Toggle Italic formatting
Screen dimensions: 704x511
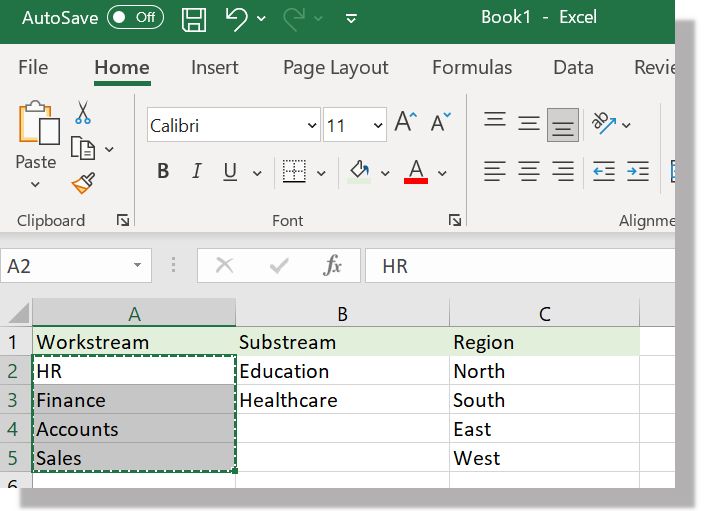click(196, 172)
